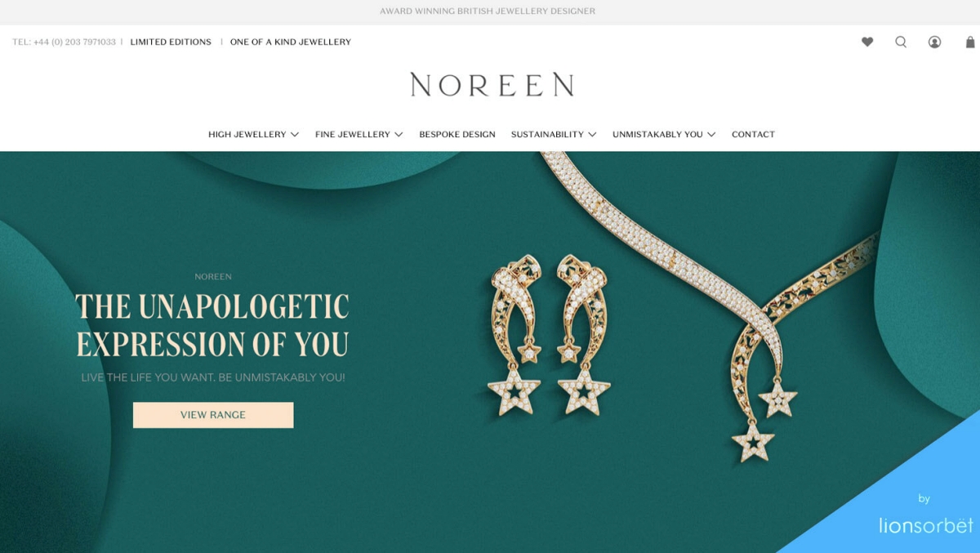The width and height of the screenshot is (980, 553).
Task: Expand Fine Jewellery dropdown chevron
Action: tap(399, 135)
